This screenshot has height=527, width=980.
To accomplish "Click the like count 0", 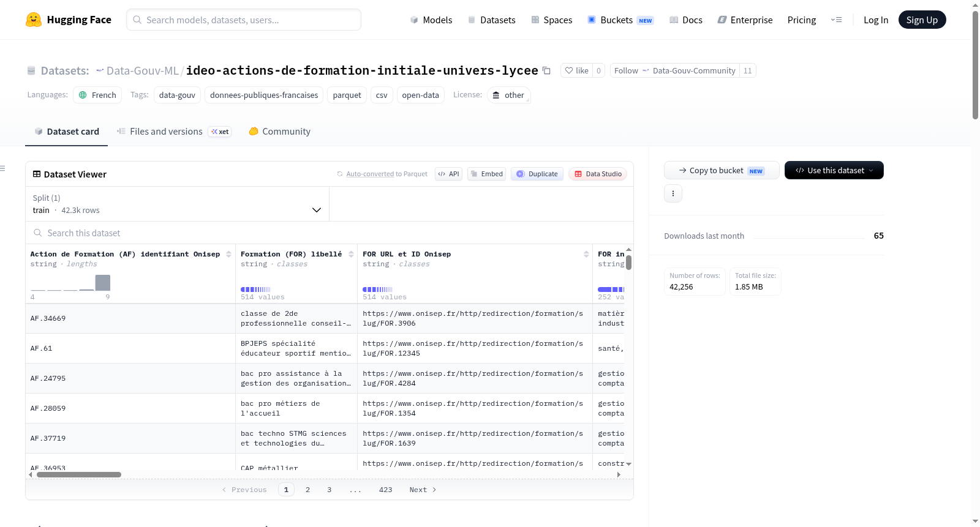I will pos(598,70).
